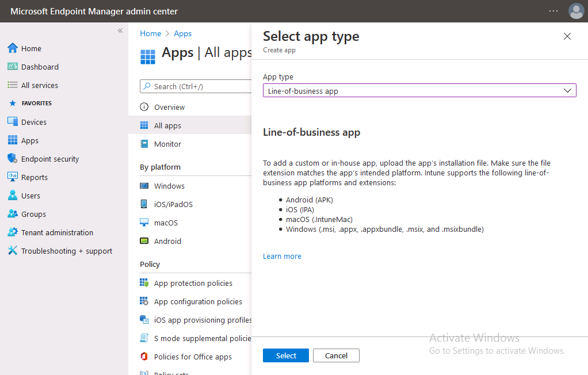Open App configuration policies entry
This screenshot has height=375, width=588.
[x=198, y=301]
